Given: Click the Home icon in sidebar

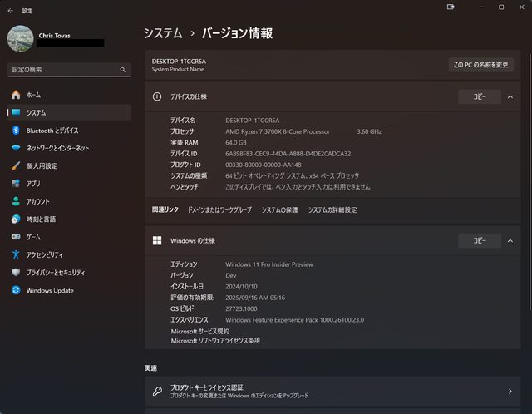Looking at the screenshot, I should pos(16,95).
